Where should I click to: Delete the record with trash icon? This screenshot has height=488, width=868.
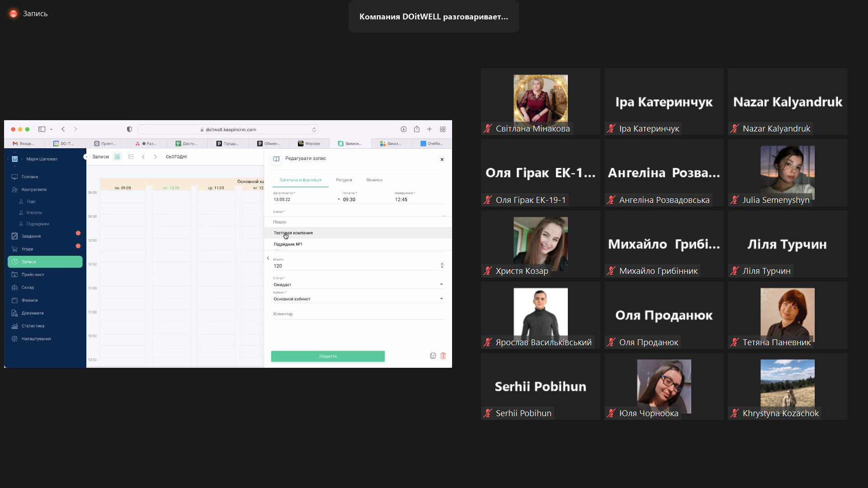click(443, 356)
